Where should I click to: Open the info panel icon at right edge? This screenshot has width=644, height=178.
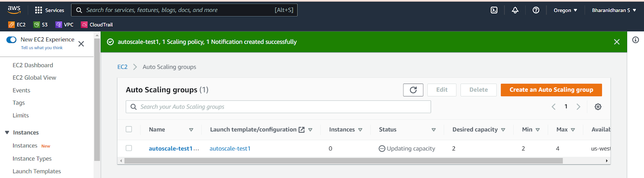coord(636,40)
